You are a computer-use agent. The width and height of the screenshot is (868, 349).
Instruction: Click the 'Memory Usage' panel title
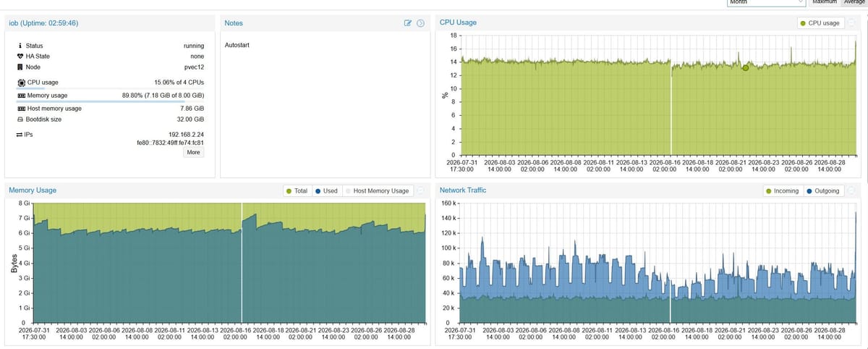(33, 190)
